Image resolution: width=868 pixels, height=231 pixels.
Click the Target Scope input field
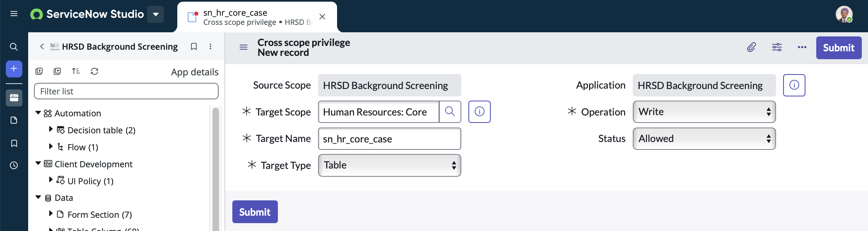point(379,112)
